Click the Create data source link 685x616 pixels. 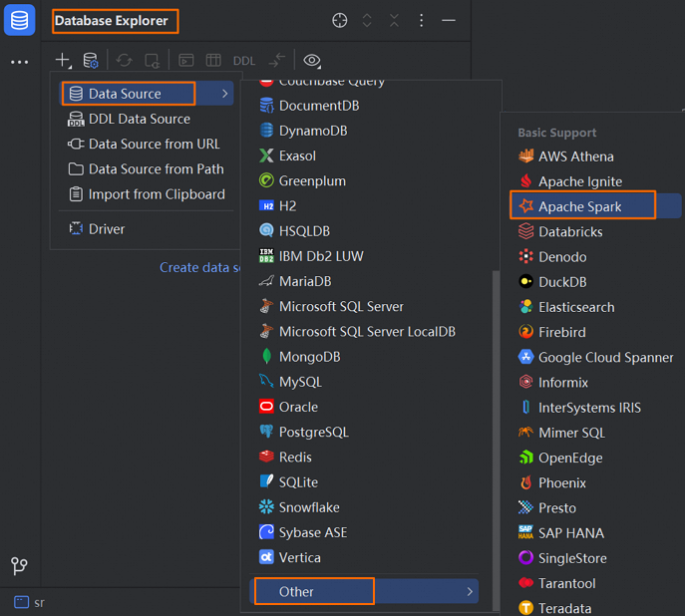pyautogui.click(x=199, y=267)
